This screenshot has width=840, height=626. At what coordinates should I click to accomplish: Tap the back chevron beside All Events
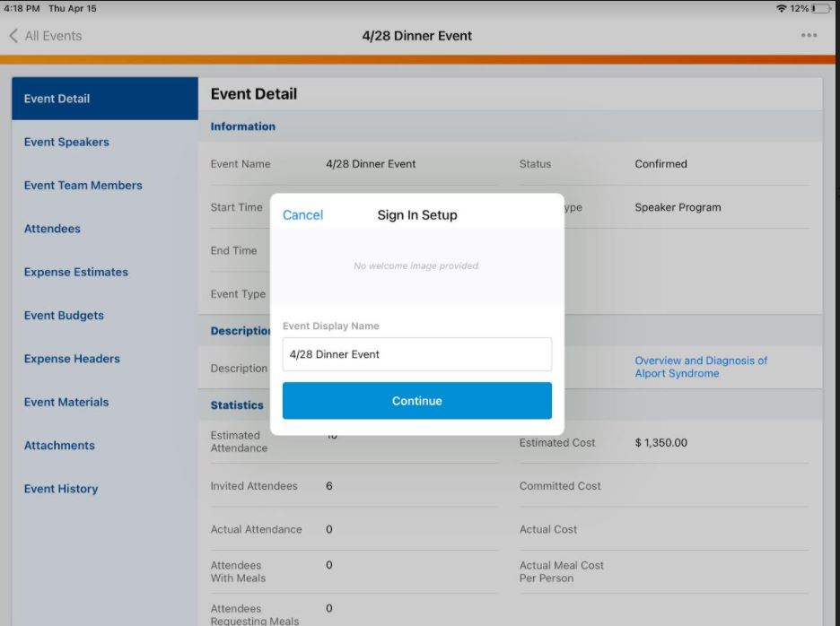pyautogui.click(x=13, y=36)
